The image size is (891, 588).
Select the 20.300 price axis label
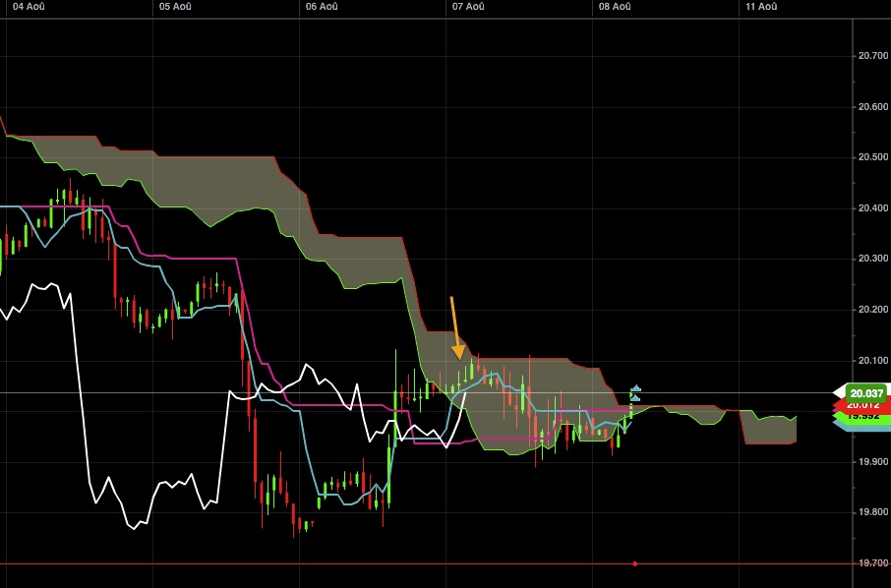click(872, 259)
